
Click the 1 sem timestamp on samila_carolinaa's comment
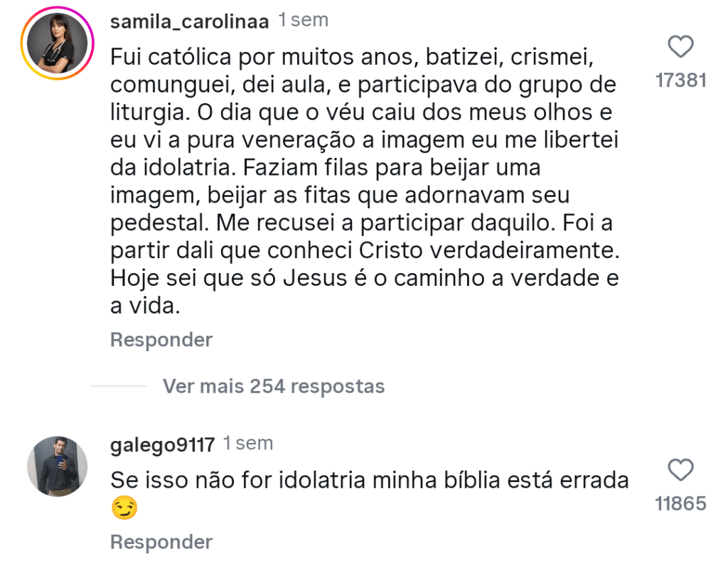tap(303, 21)
